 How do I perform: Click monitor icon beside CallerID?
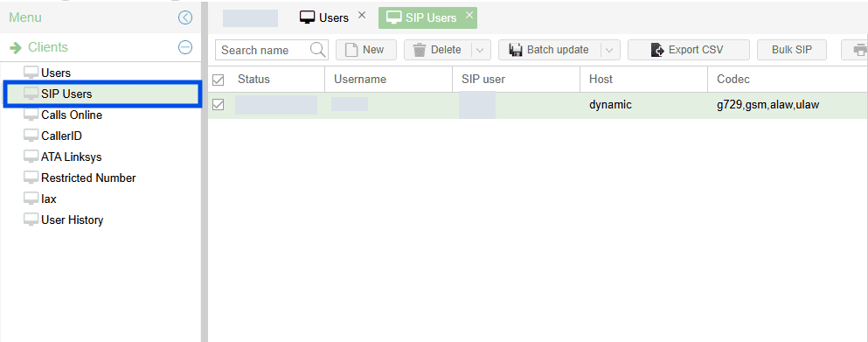(31, 136)
